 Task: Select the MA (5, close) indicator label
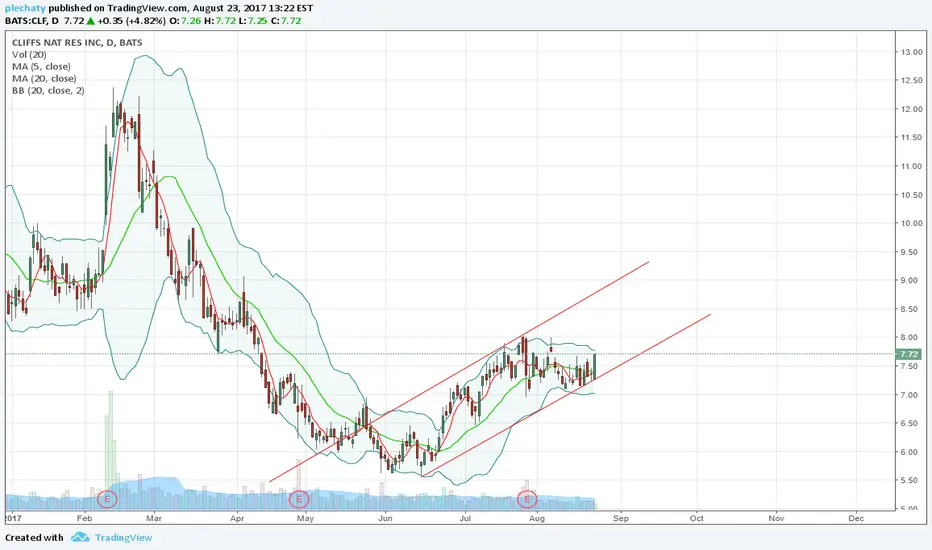pyautogui.click(x=41, y=67)
